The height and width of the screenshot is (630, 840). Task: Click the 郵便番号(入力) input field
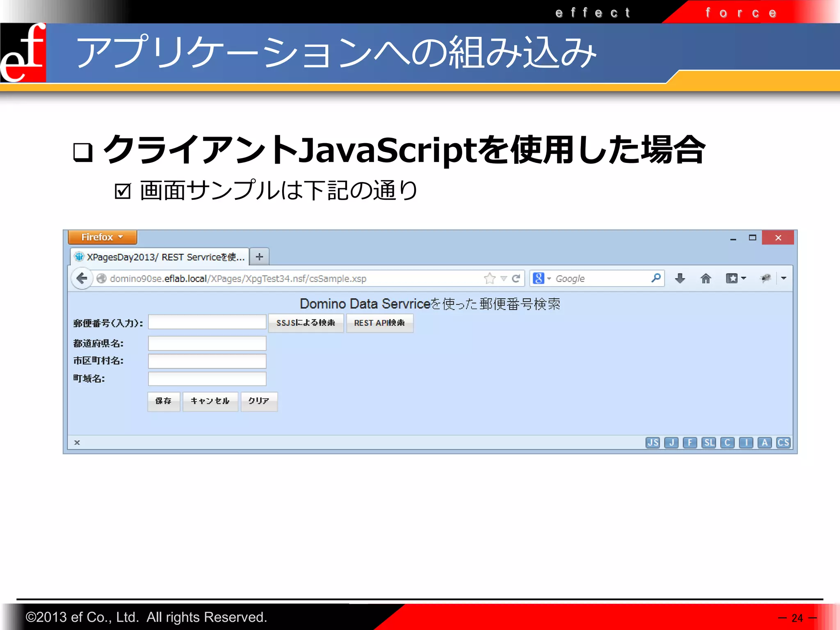(x=207, y=322)
